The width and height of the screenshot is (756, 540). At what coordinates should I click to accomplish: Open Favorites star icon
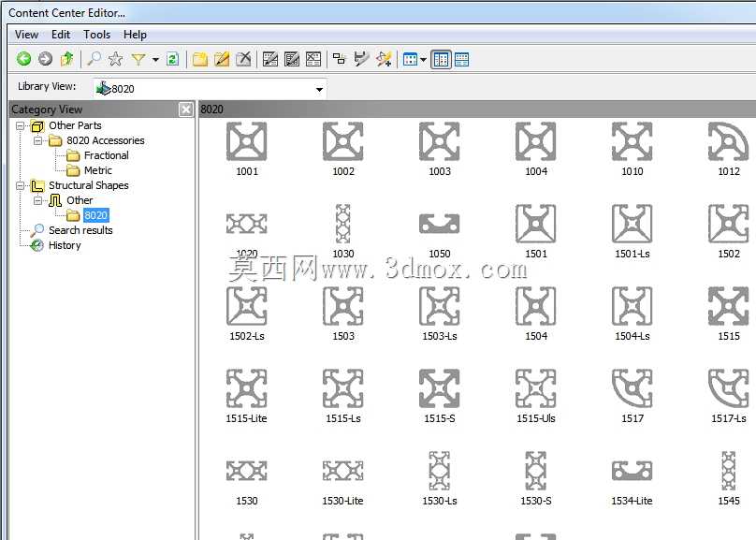[115, 59]
